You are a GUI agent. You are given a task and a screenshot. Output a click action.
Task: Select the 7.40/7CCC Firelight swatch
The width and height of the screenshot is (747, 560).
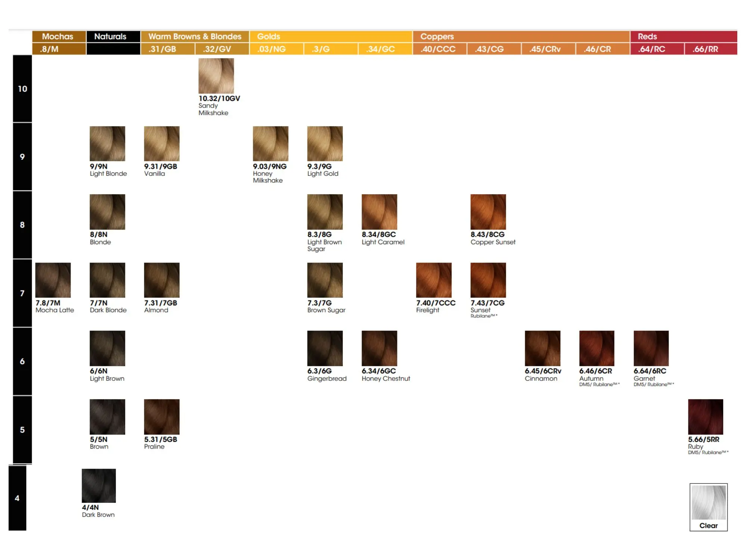(x=434, y=280)
